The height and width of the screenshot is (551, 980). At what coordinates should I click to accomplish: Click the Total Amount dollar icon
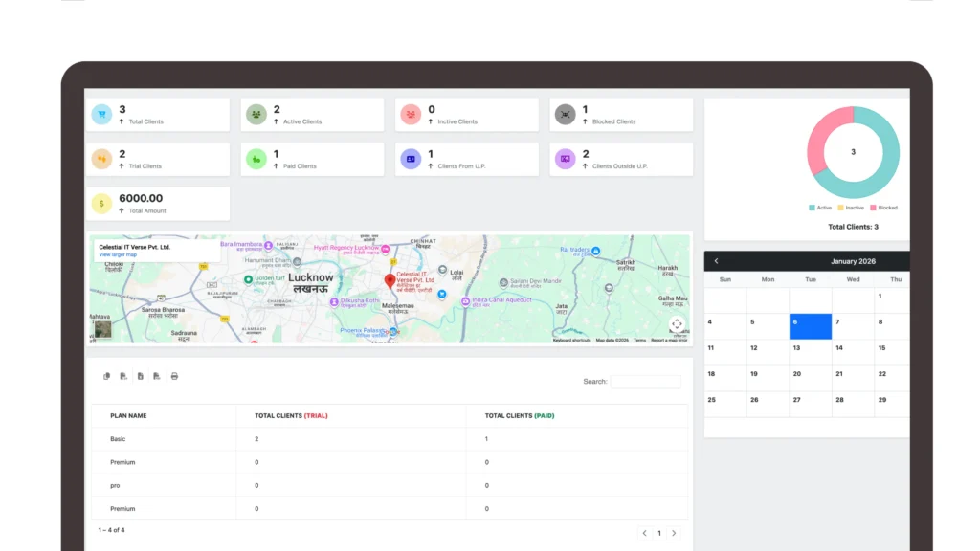click(x=101, y=204)
